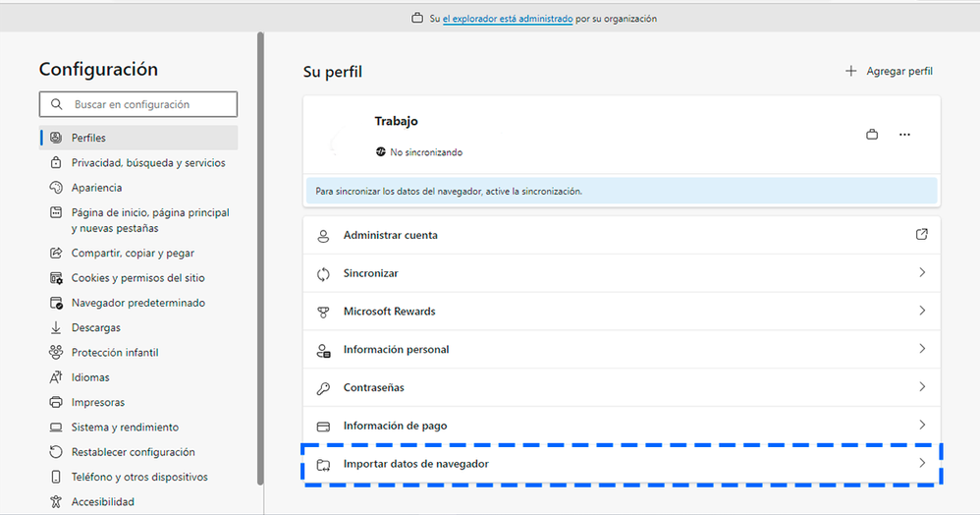Click the sync info message banner
The image size is (980, 515).
pos(622,192)
